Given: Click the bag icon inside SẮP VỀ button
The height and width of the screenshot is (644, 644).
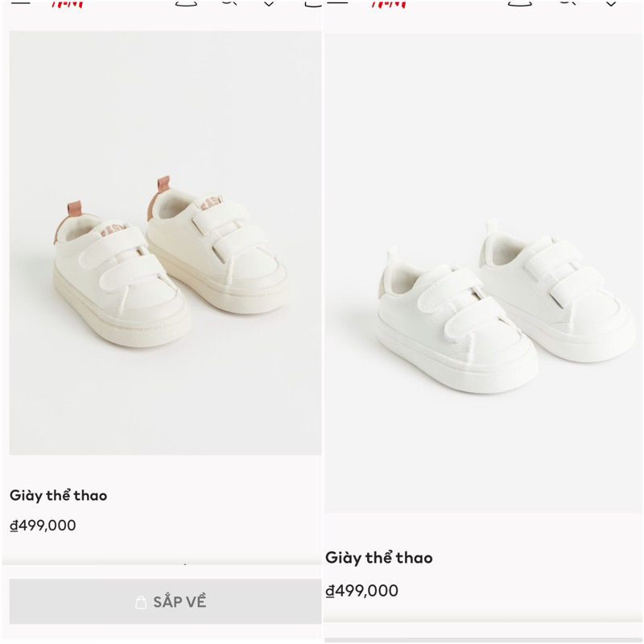Looking at the screenshot, I should [142, 602].
